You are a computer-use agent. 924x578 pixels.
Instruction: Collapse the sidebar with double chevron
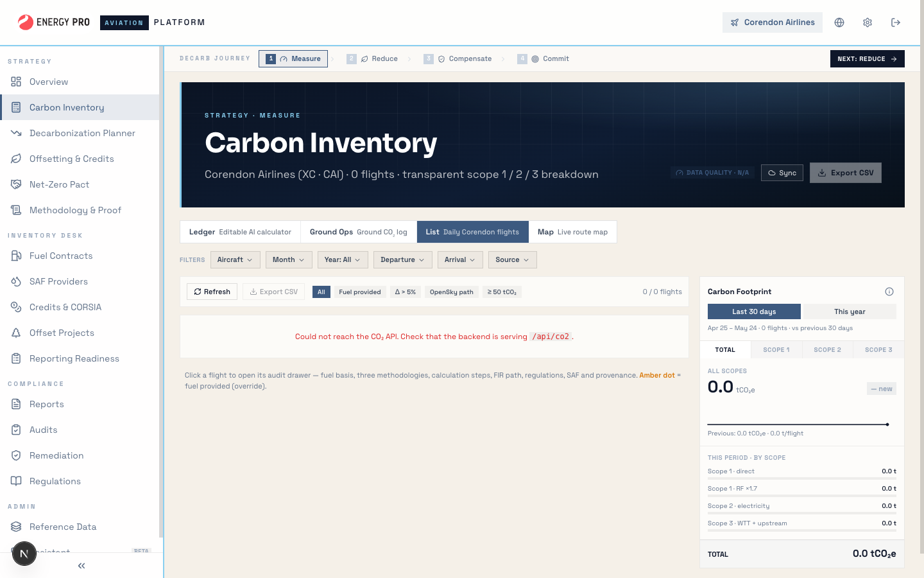(81, 566)
